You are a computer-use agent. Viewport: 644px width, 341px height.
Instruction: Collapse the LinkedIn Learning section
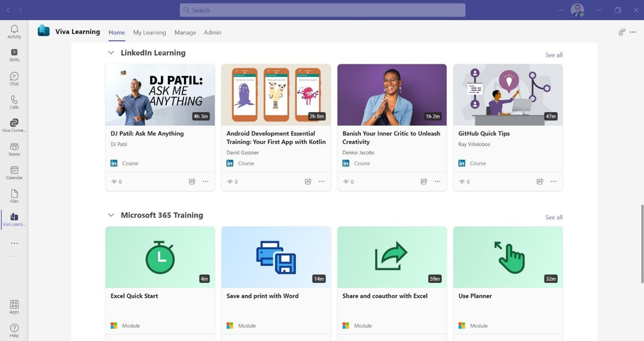(x=111, y=53)
